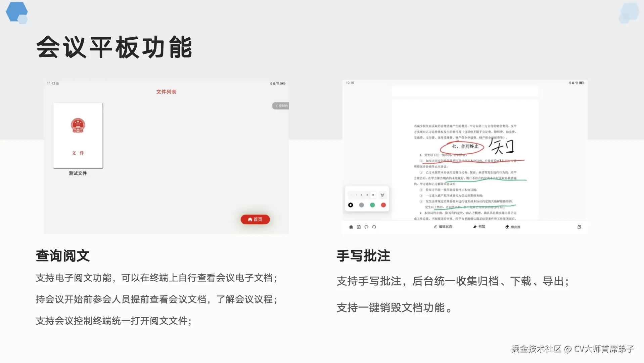Choose the black ink color in the pen panel
The width and height of the screenshot is (644, 363).
pyautogui.click(x=351, y=205)
